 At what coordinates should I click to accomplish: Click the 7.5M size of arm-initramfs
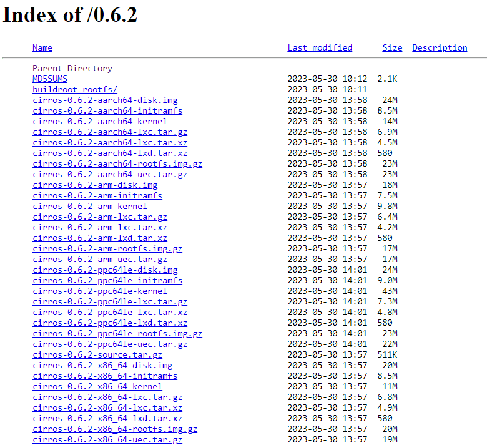click(x=387, y=195)
